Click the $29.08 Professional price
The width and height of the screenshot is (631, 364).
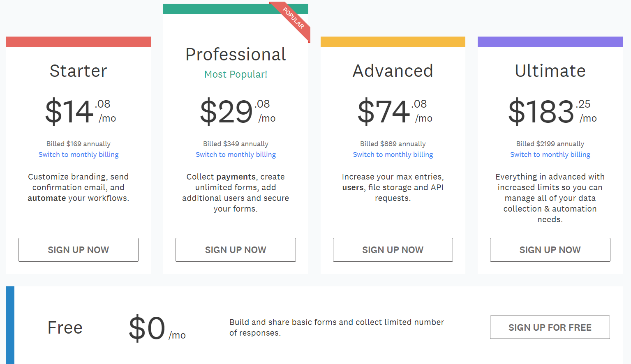[x=237, y=111]
